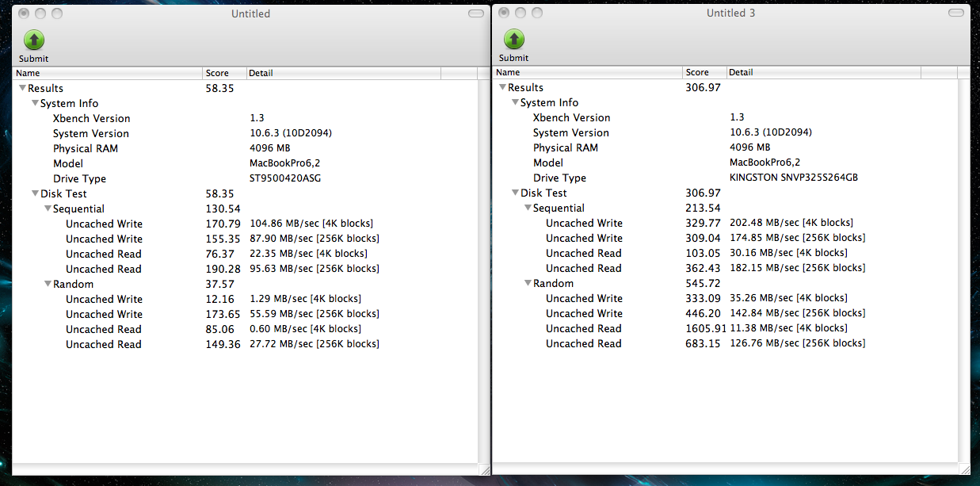Screen dimensions: 980x486
Task: Click detail 202.48 MB/sec [4K blocks]
Action: pyautogui.click(x=791, y=224)
